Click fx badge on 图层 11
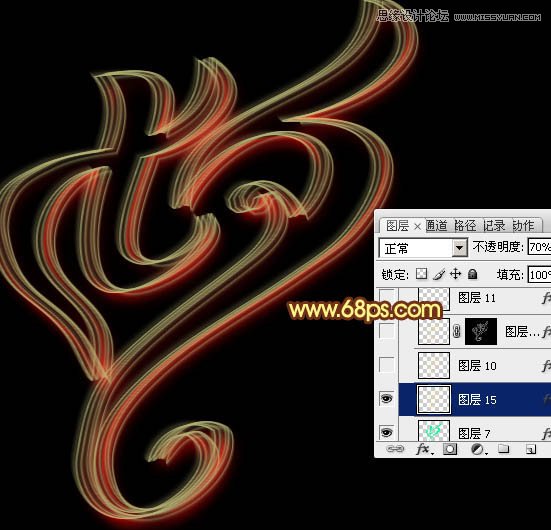 tap(546, 298)
